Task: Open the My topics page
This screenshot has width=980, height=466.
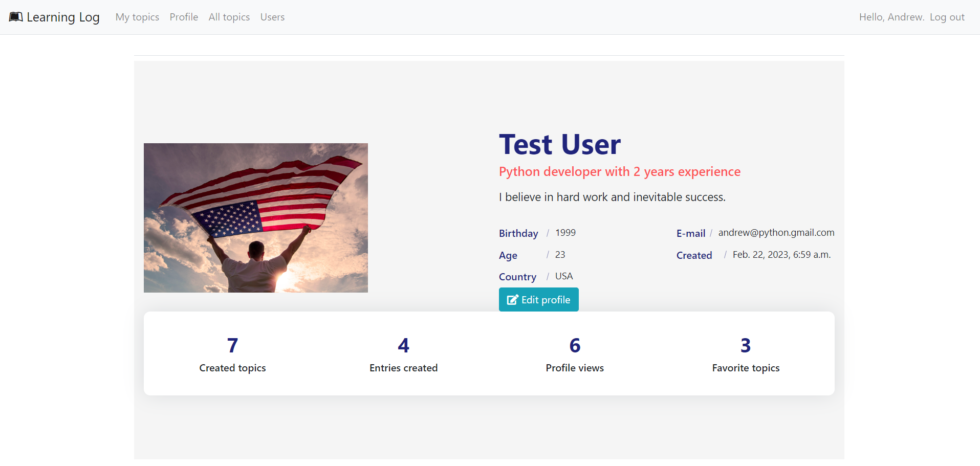Action: [137, 17]
